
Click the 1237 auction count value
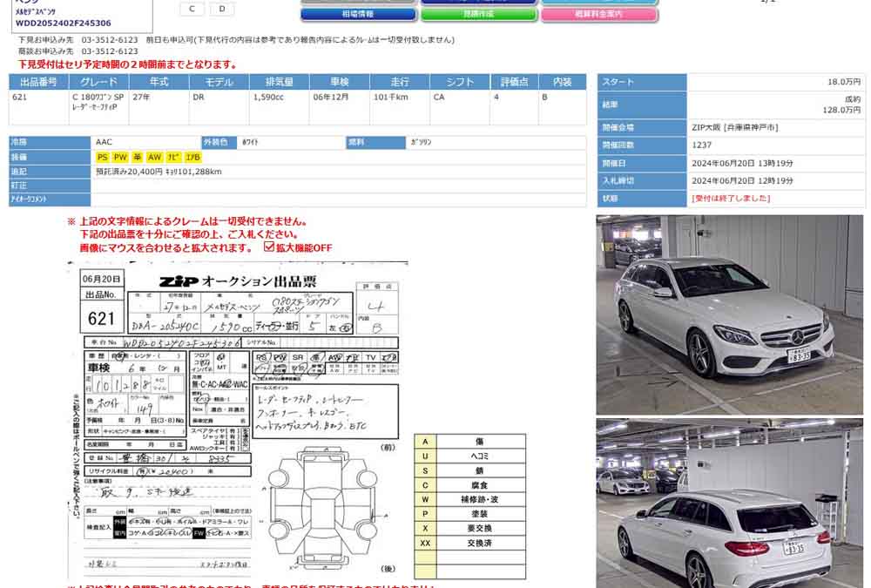tap(701, 145)
